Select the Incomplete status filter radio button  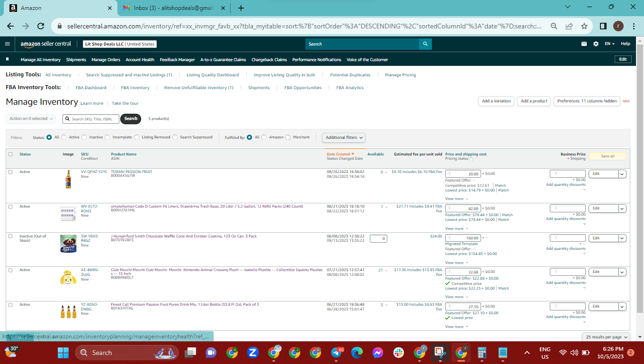[107, 137]
